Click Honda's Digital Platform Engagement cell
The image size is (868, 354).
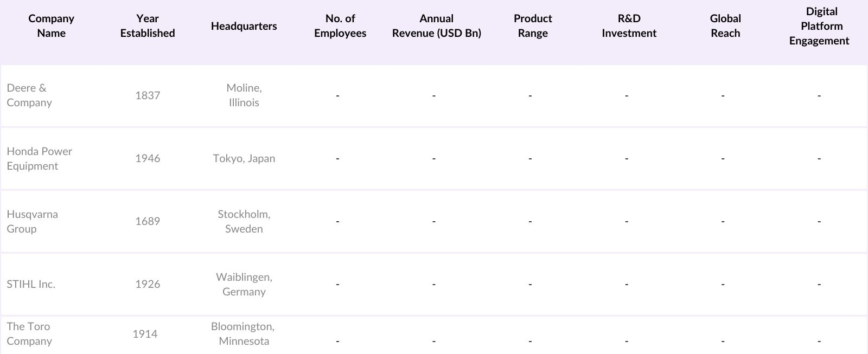(x=819, y=158)
